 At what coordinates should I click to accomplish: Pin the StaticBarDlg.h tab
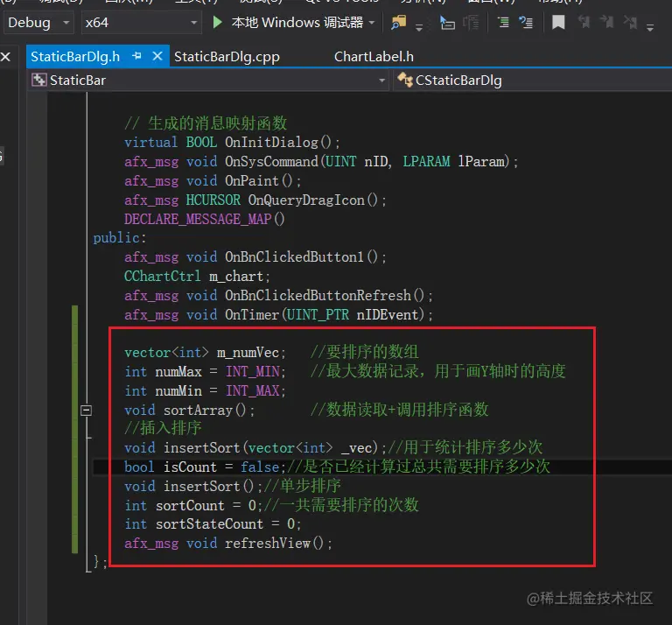click(x=136, y=56)
